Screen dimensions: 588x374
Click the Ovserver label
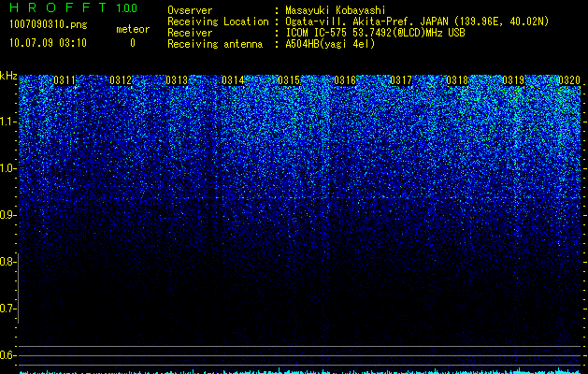(190, 10)
